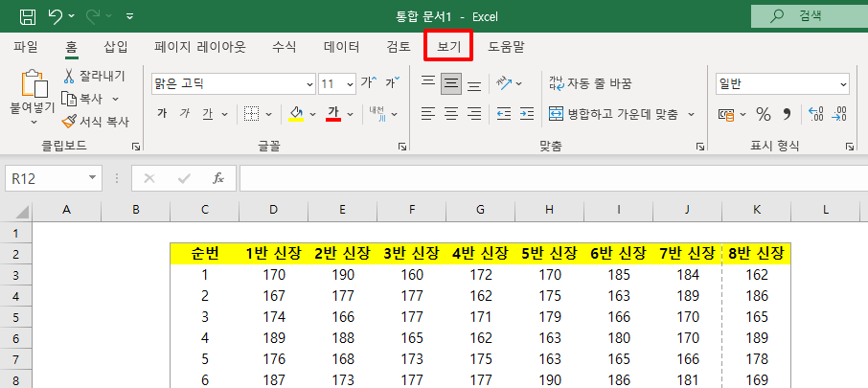The image size is (868, 388).
Task: Click the 검색 search box
Action: (810, 16)
